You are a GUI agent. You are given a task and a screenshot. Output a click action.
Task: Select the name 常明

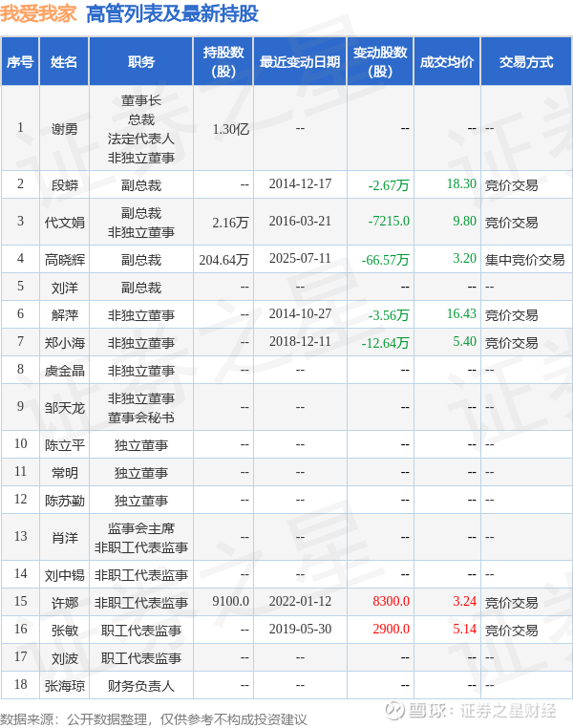[65, 473]
